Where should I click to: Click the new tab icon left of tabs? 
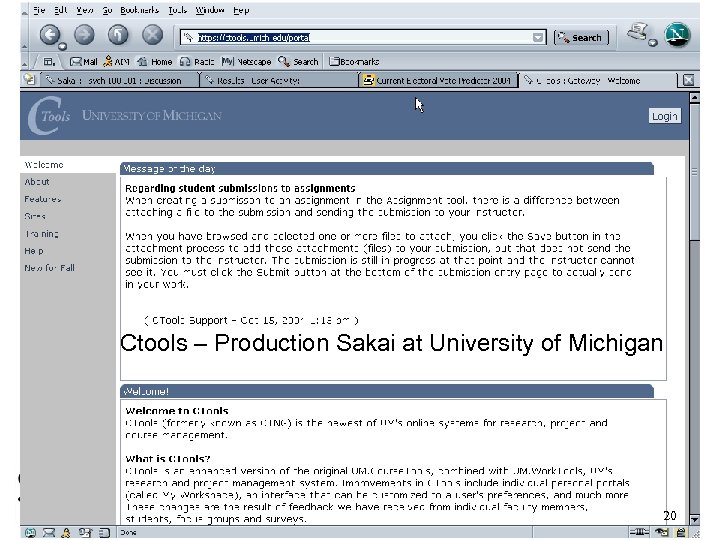(x=29, y=80)
